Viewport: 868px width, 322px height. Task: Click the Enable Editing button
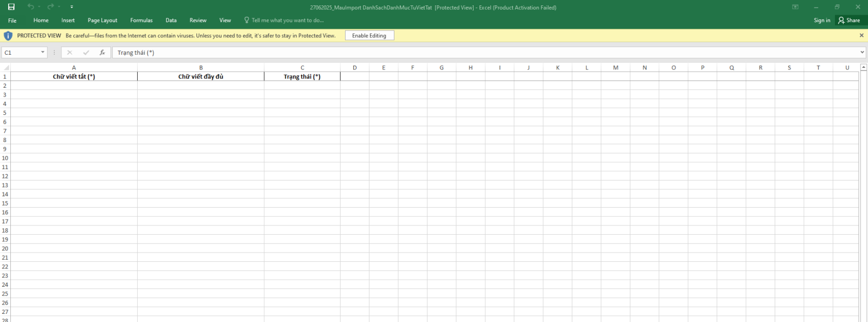pyautogui.click(x=369, y=35)
